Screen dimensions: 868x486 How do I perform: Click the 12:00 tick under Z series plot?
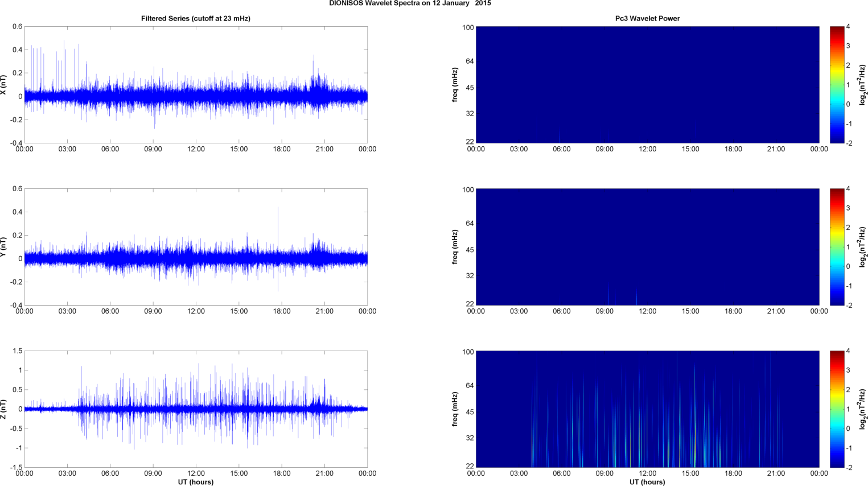tap(196, 473)
